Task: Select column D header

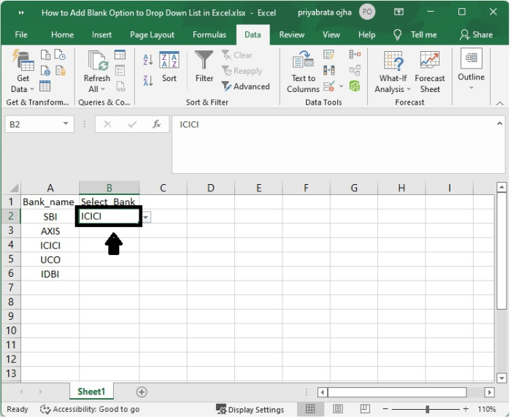Action: [x=211, y=188]
